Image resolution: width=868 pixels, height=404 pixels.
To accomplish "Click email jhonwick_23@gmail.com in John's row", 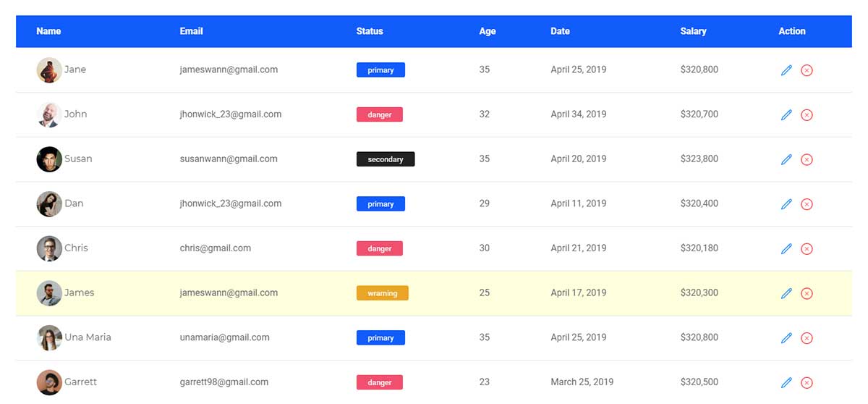I will tap(231, 114).
